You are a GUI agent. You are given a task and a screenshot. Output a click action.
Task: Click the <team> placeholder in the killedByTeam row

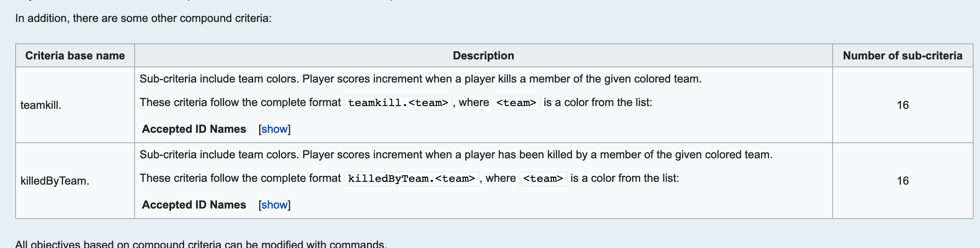[x=544, y=178]
